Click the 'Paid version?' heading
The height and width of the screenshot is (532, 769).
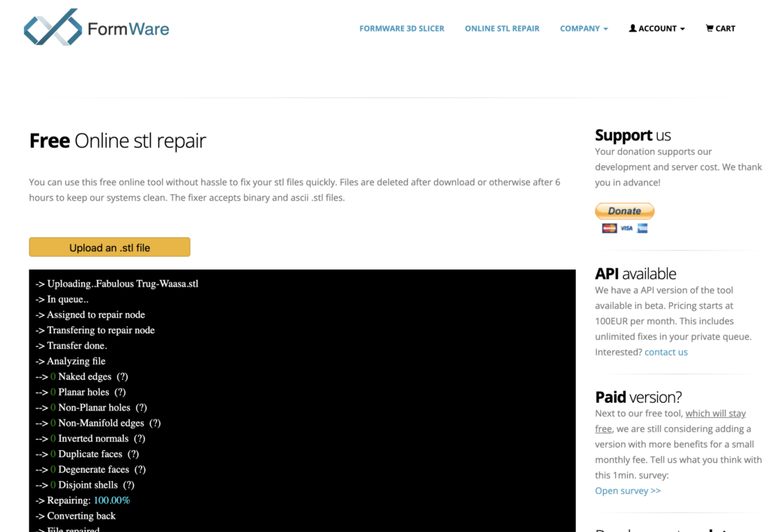[638, 397]
